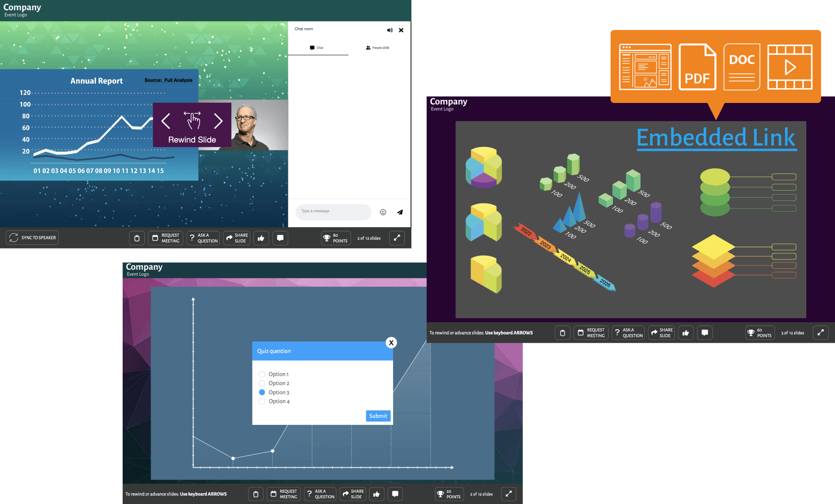835x504 pixels.
Task: Open the Full Analysis source link
Action: pos(178,80)
